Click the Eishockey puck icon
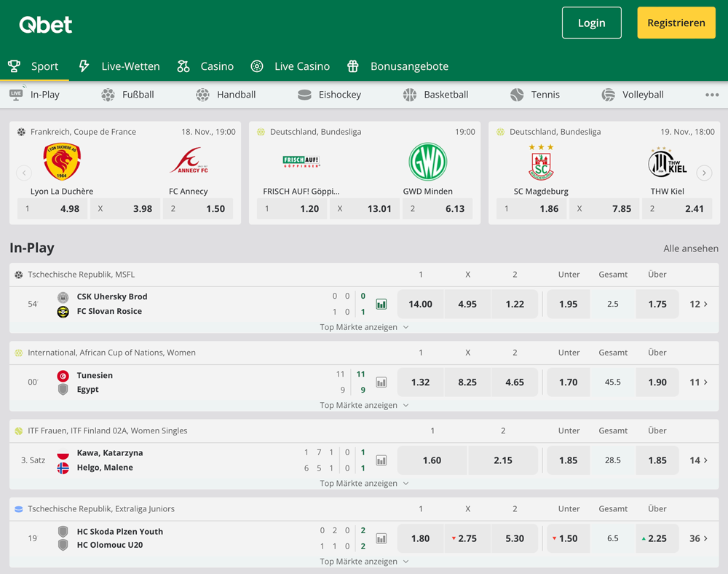This screenshot has height=574, width=728. [x=304, y=95]
